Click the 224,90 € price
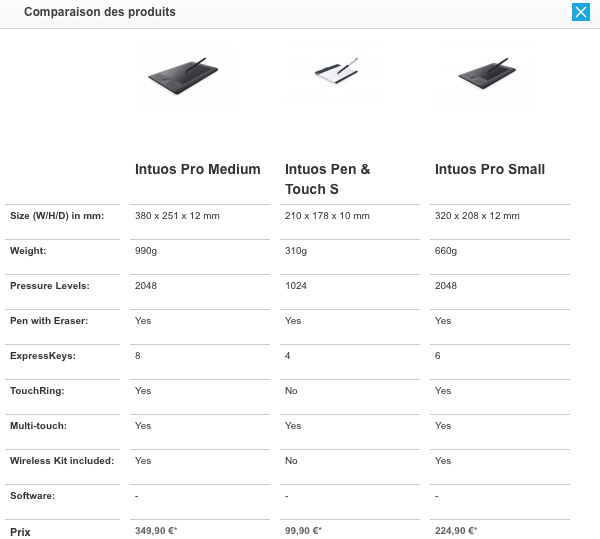 pyautogui.click(x=456, y=531)
